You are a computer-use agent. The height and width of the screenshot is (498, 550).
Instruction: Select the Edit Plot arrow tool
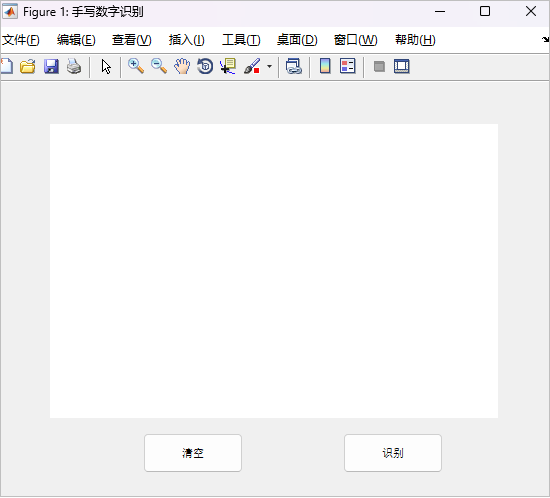(x=106, y=66)
